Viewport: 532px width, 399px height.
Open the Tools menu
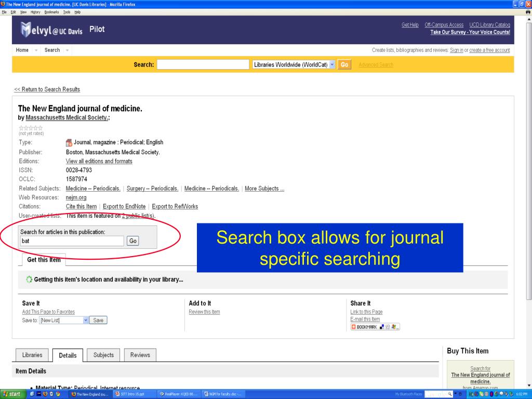coord(67,12)
